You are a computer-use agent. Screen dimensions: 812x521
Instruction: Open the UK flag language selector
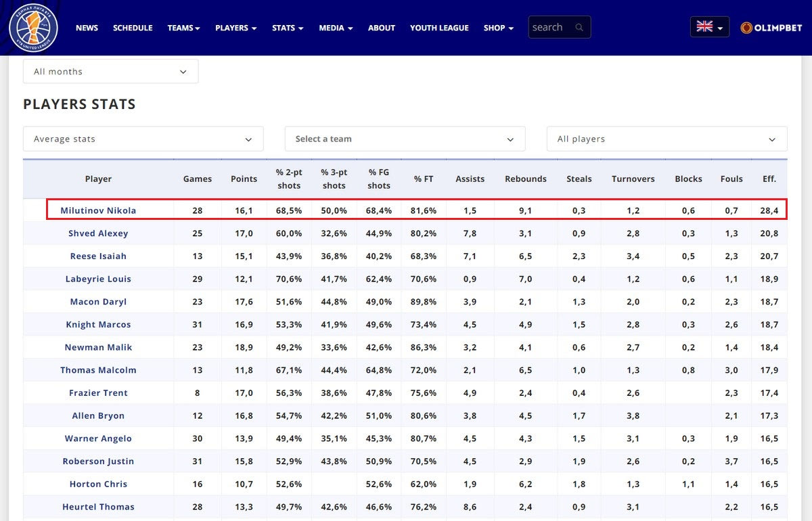(x=709, y=27)
